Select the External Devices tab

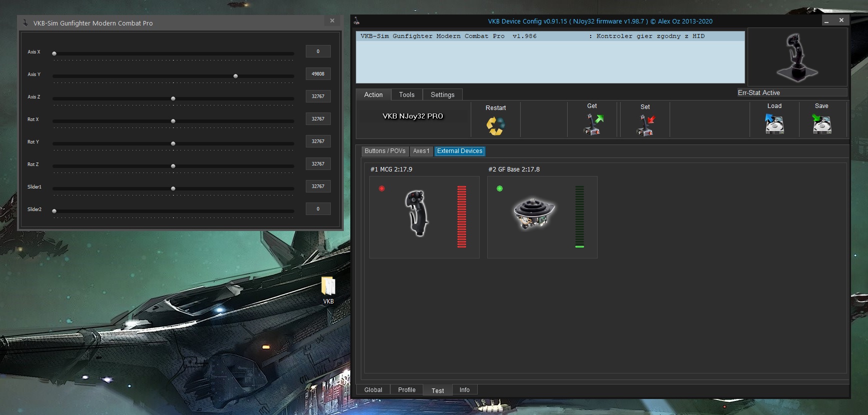460,151
